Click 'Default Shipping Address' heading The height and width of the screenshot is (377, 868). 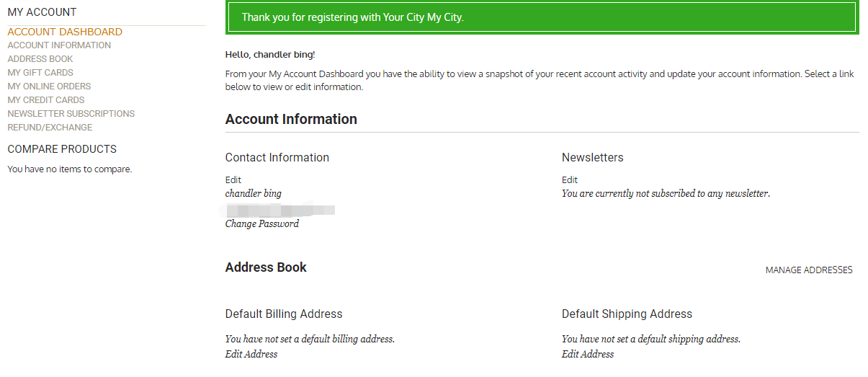pos(627,314)
